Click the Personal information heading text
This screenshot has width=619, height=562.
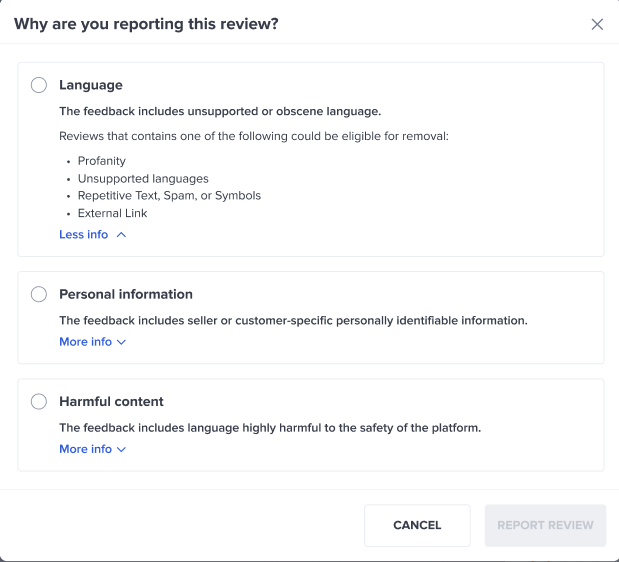point(126,294)
